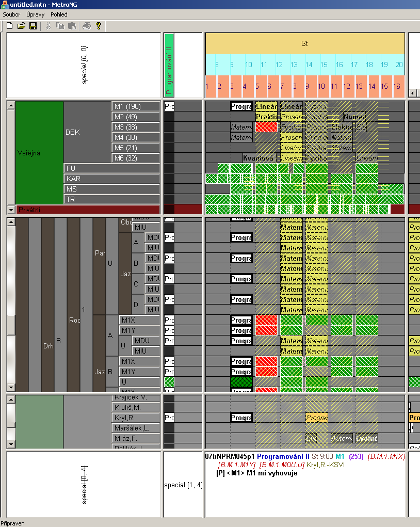The width and height of the screenshot is (420, 527).
Task: Click the Open folder toolbar icon
Action: pos(21,26)
